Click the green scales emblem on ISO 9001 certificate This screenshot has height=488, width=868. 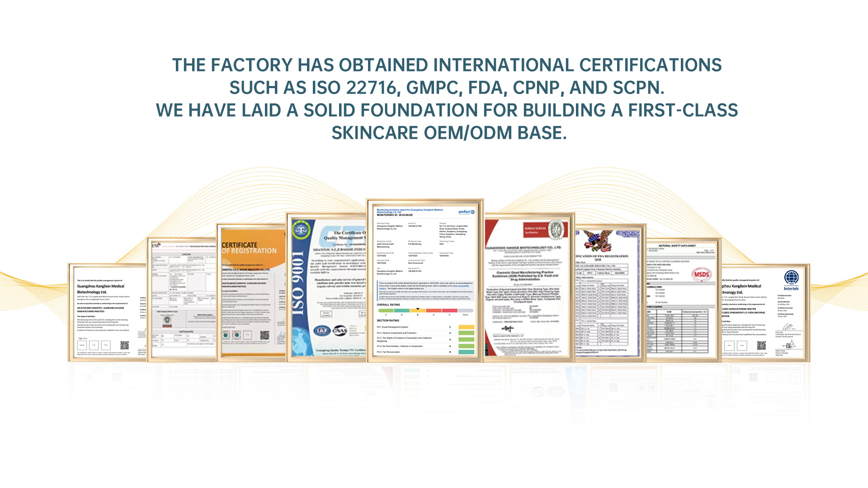pos(301,230)
